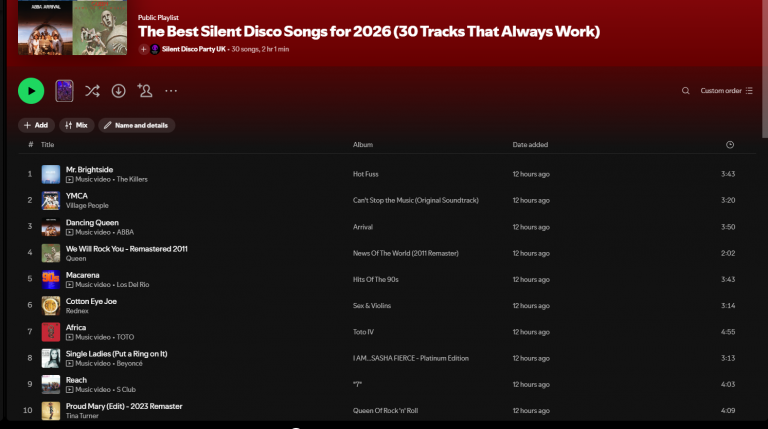768x429 pixels.
Task: Click the Dancing Queen album thumbnail
Action: tap(51, 227)
